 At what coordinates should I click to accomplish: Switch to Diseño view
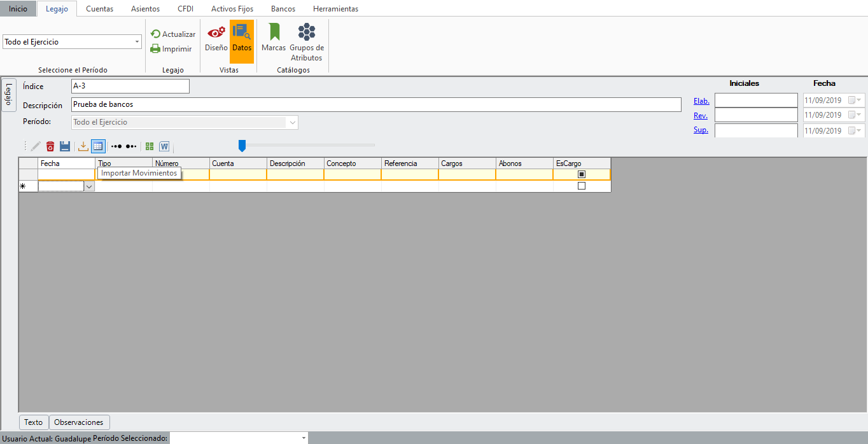[x=216, y=38]
